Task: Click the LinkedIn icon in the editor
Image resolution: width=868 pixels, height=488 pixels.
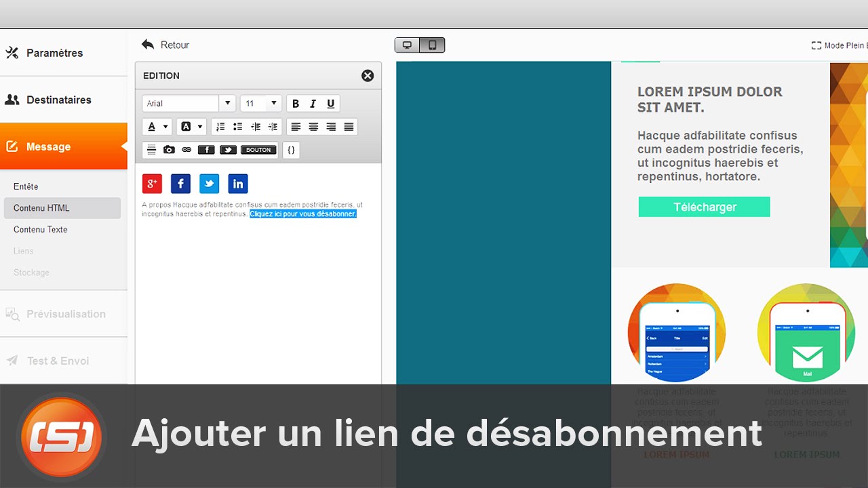Action: pyautogui.click(x=238, y=184)
